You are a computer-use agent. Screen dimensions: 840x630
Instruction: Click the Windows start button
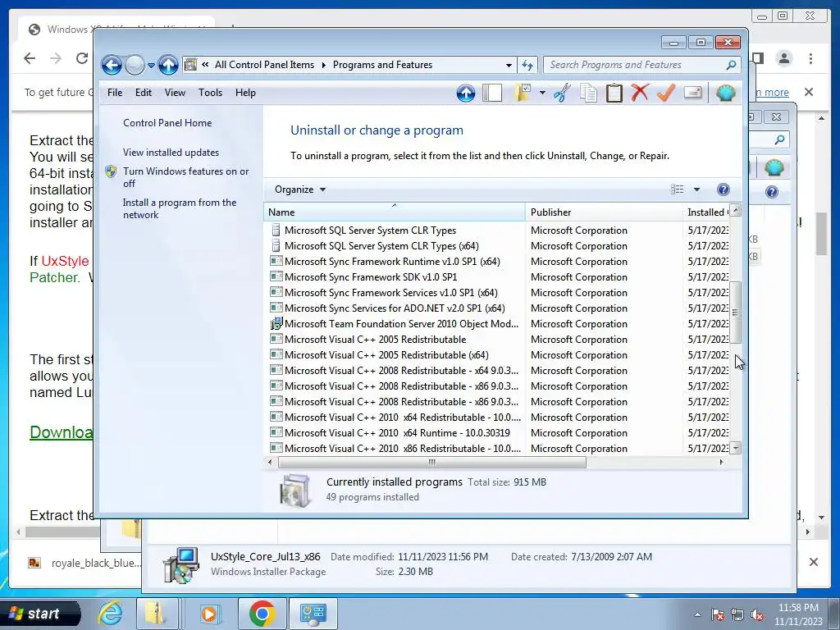tap(41, 614)
